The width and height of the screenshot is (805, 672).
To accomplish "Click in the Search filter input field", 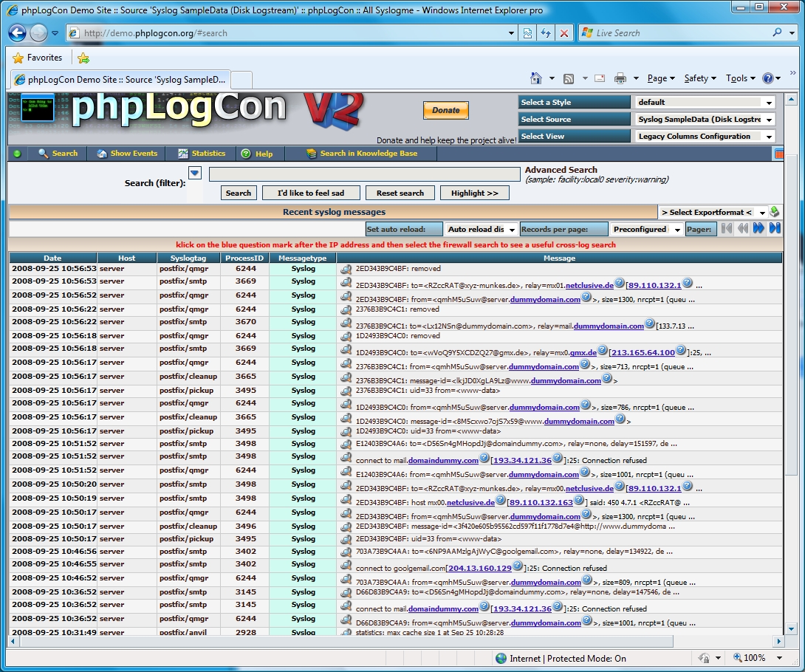I will click(x=365, y=174).
